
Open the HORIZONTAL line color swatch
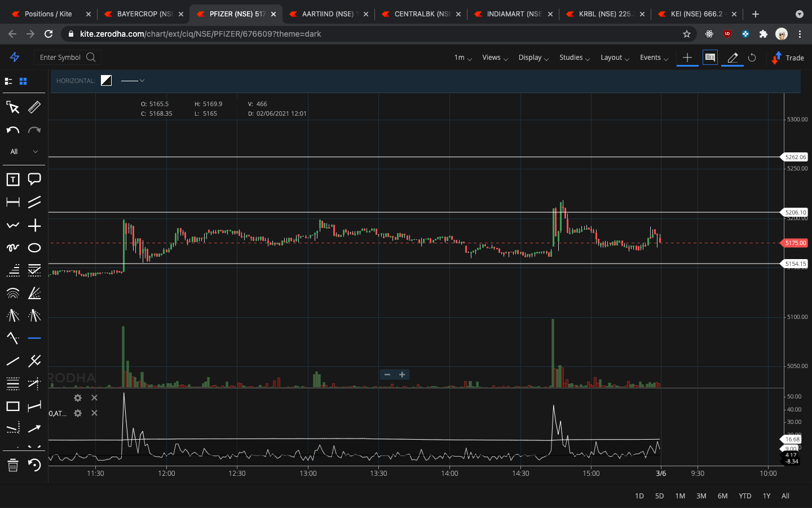[x=106, y=80]
